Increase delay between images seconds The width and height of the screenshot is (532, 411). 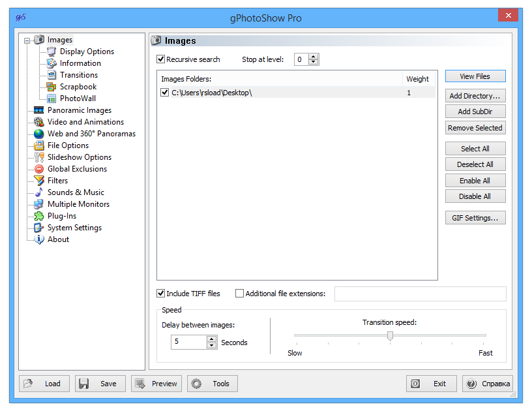[x=211, y=339]
